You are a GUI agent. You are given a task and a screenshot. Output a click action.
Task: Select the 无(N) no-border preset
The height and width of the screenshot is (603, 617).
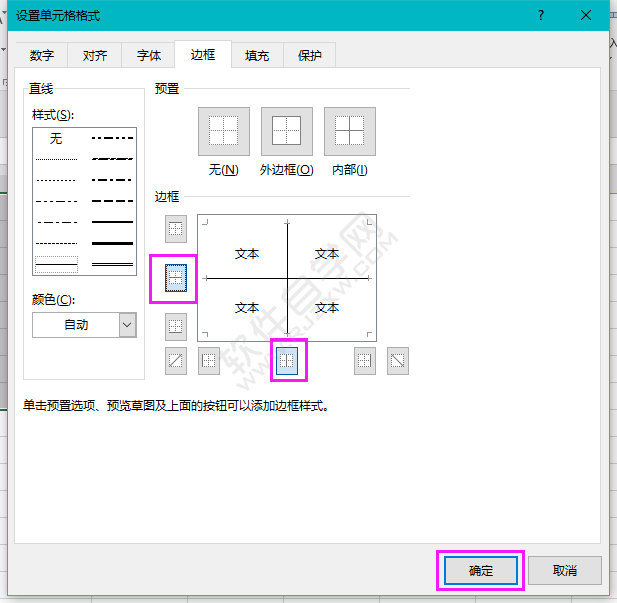[224, 131]
